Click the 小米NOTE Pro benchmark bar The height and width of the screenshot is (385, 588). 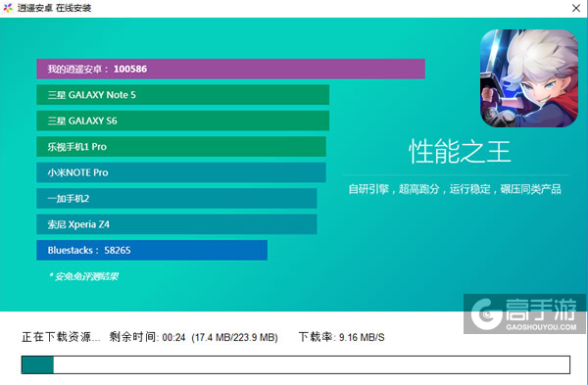click(x=181, y=172)
